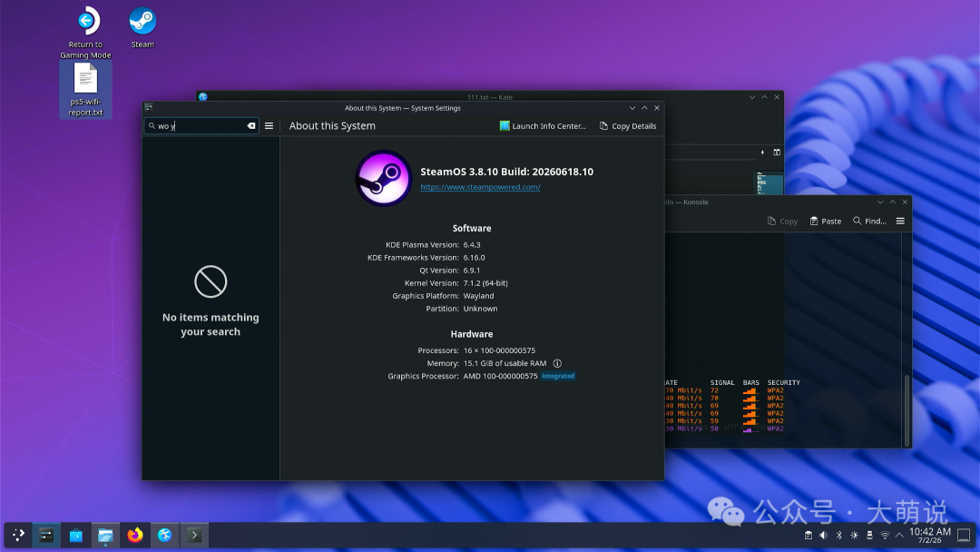This screenshot has height=552, width=980.
Task: Launch Steam from the desktop icon
Action: [142, 27]
